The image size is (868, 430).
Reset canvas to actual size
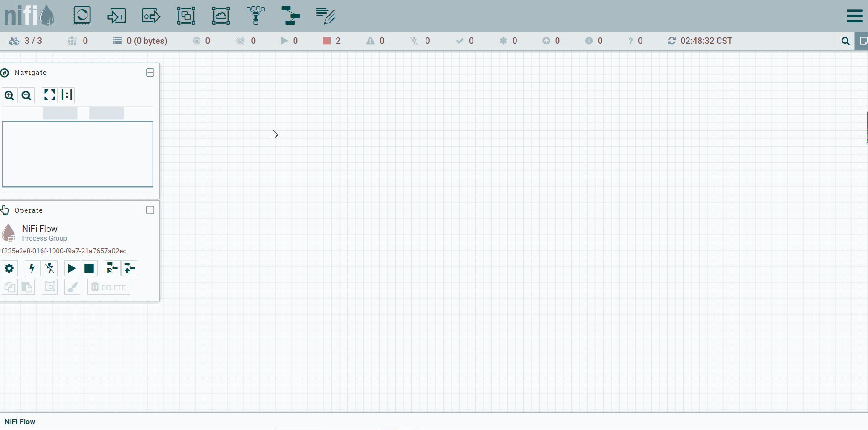(x=67, y=95)
